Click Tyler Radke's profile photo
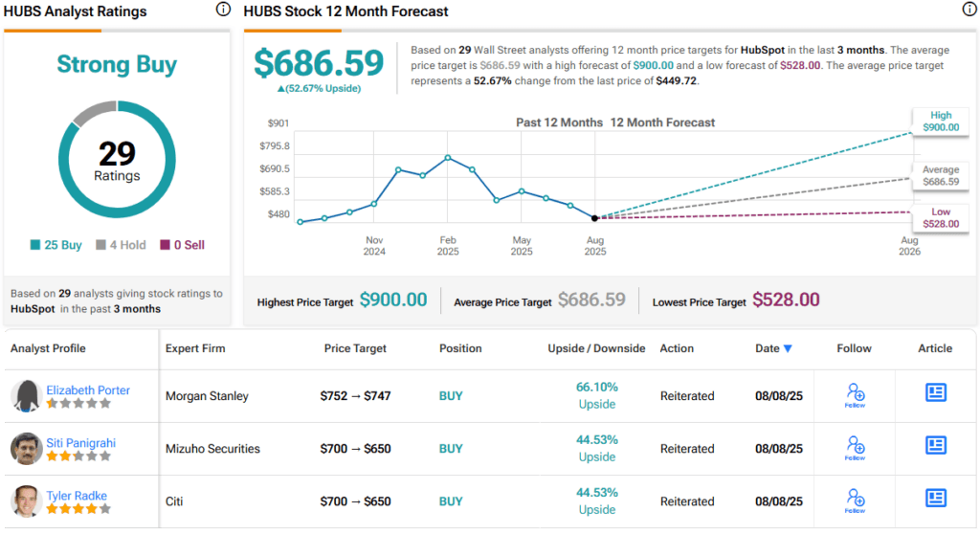 pos(26,501)
